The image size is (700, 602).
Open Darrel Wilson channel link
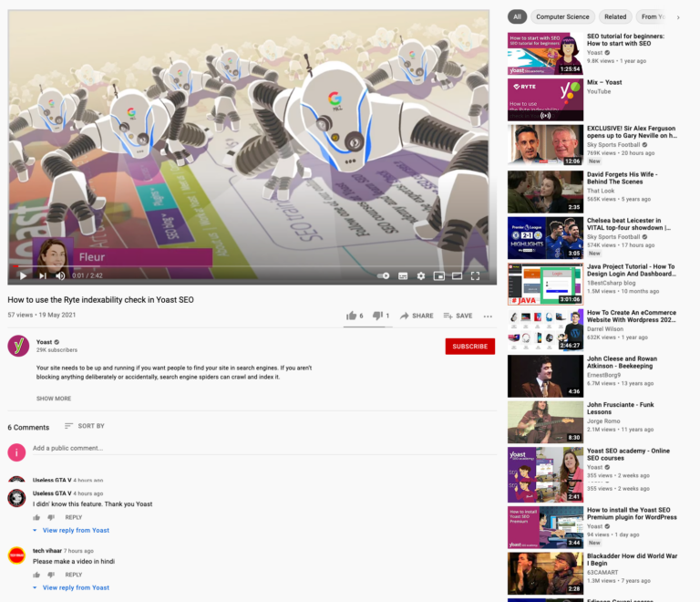(x=605, y=329)
